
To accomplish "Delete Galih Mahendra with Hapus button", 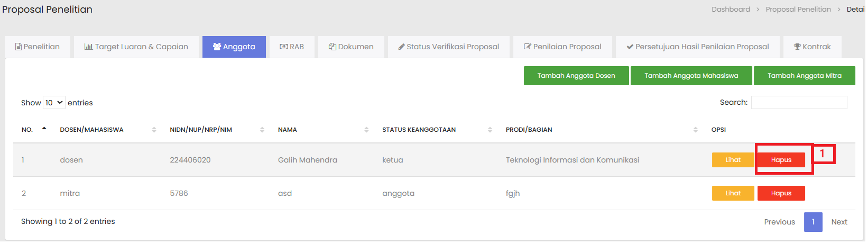I will [781, 160].
